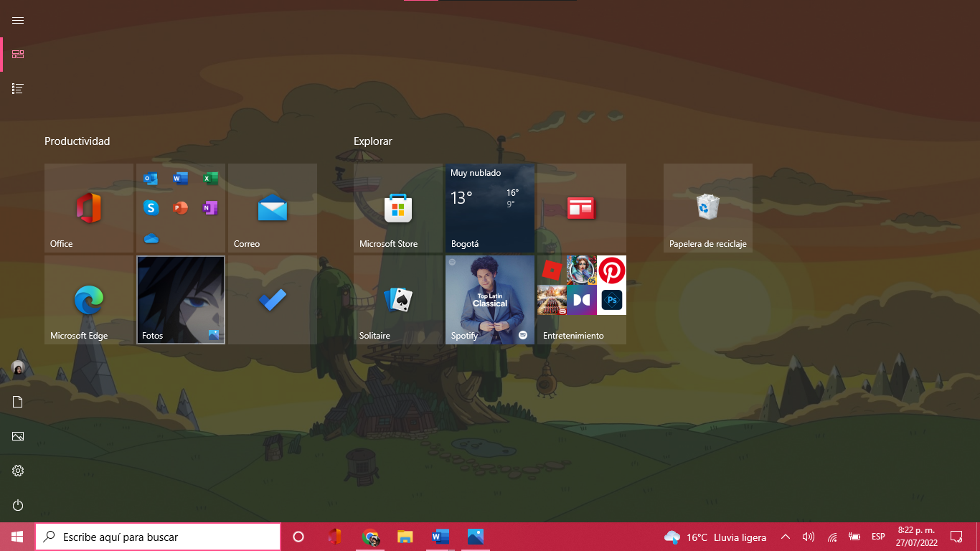This screenshot has width=980, height=551.
Task: Click the Photoshop Express icon in Entretenimiento folder
Action: point(612,300)
